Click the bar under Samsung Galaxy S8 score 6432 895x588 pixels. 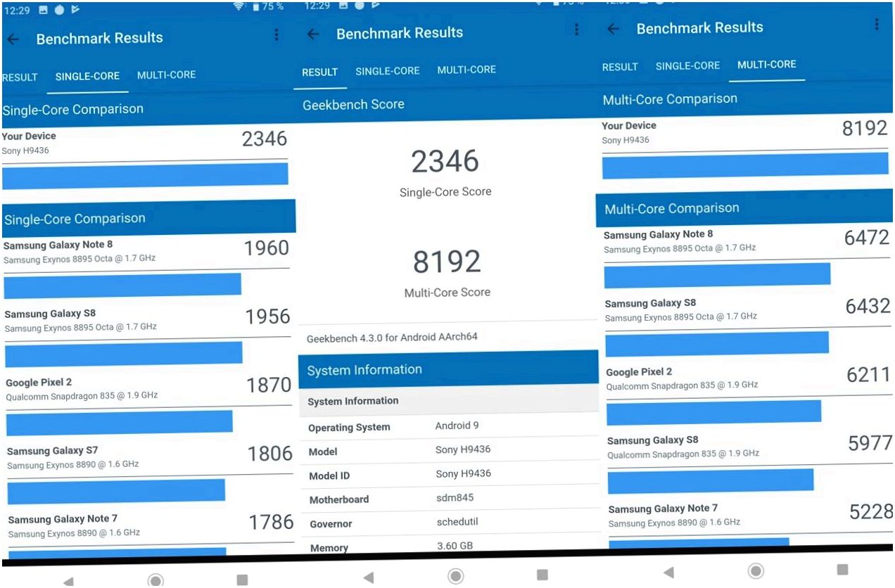717,344
